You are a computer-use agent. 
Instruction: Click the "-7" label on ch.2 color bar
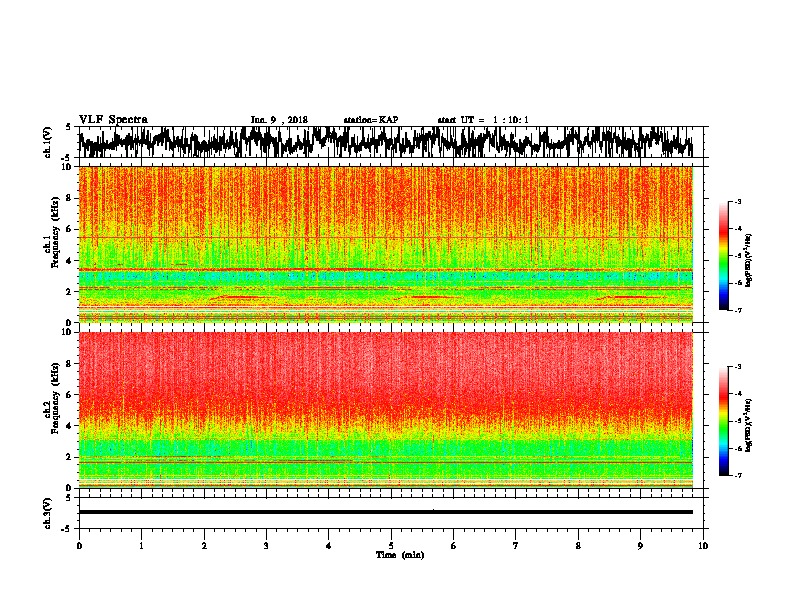[738, 475]
